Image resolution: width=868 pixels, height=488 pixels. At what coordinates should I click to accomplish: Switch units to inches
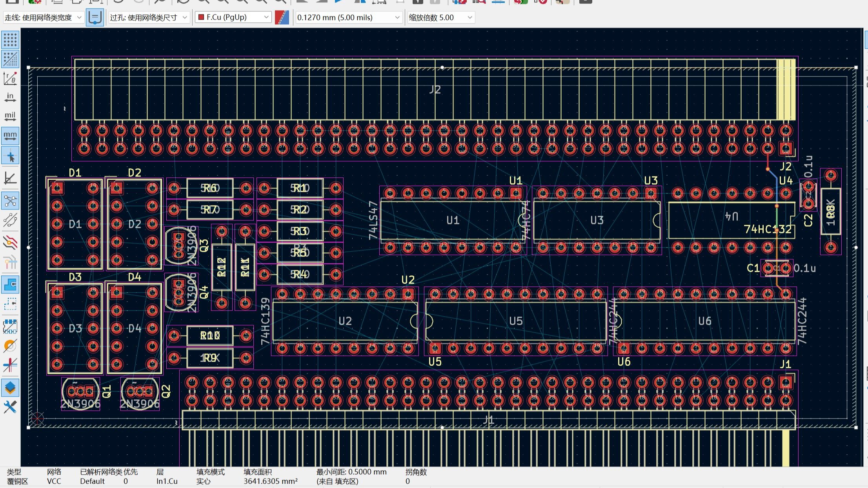pyautogui.click(x=10, y=97)
